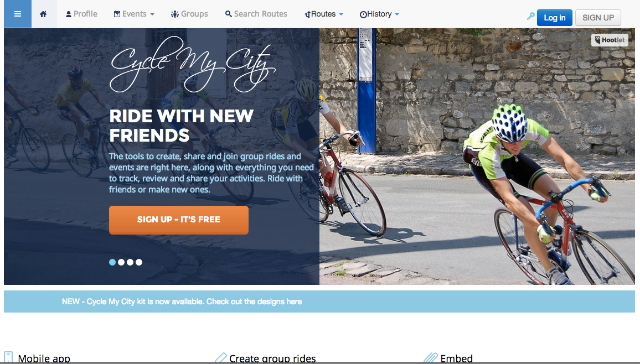The height and width of the screenshot is (364, 640).
Task: Select the third carousel slide dot
Action: 130,262
